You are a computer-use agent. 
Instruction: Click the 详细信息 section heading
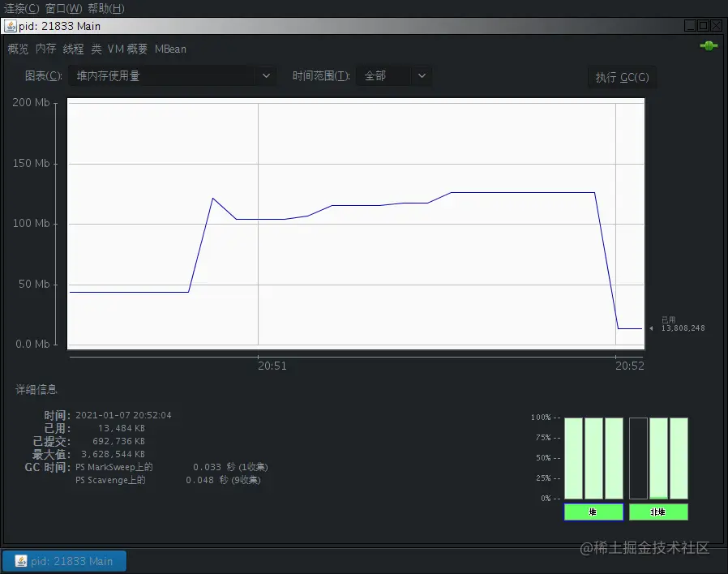(36, 389)
